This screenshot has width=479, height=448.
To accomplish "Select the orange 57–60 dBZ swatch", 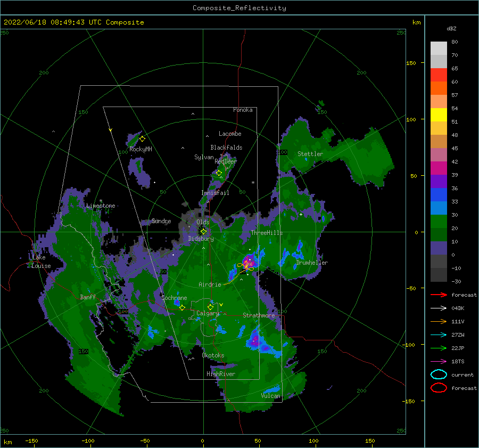I will (x=439, y=88).
